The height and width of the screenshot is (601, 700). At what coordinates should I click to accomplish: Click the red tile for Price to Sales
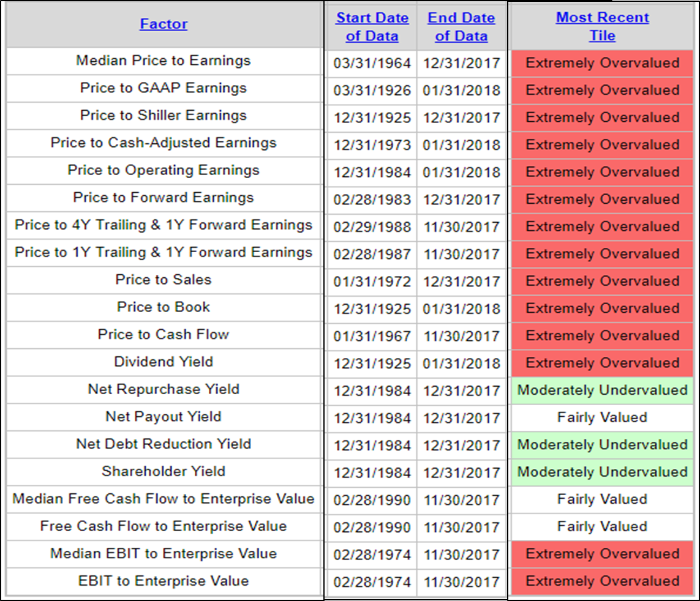point(602,282)
